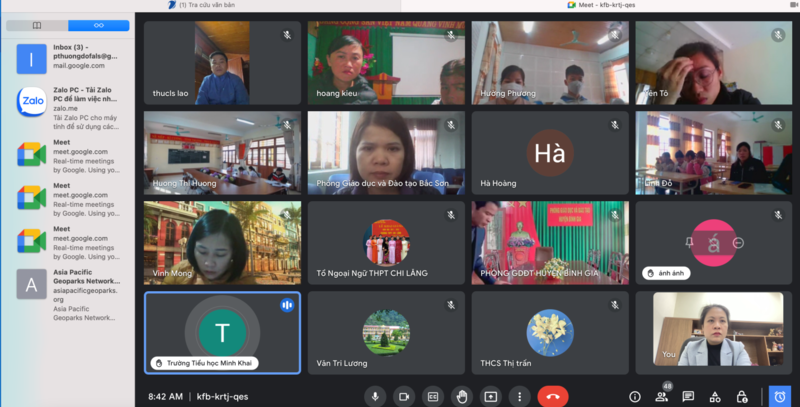The height and width of the screenshot is (407, 800).
Task: Click the 8:42 AM time text
Action: (x=165, y=396)
